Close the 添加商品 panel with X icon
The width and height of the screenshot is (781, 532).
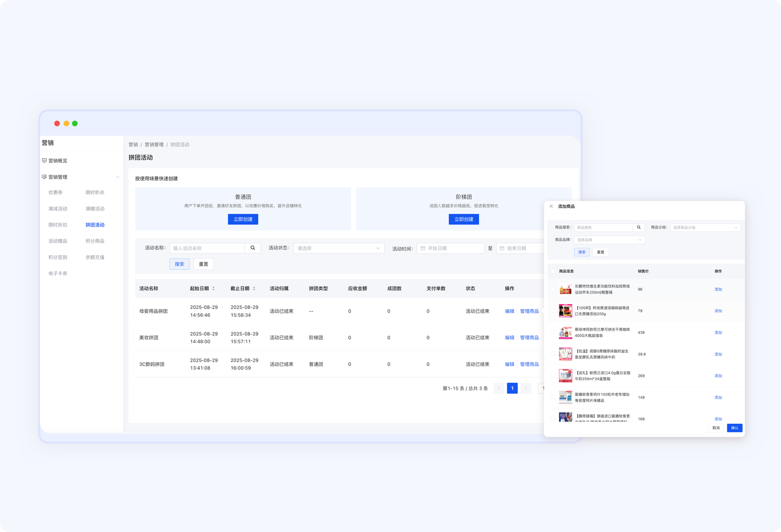551,206
